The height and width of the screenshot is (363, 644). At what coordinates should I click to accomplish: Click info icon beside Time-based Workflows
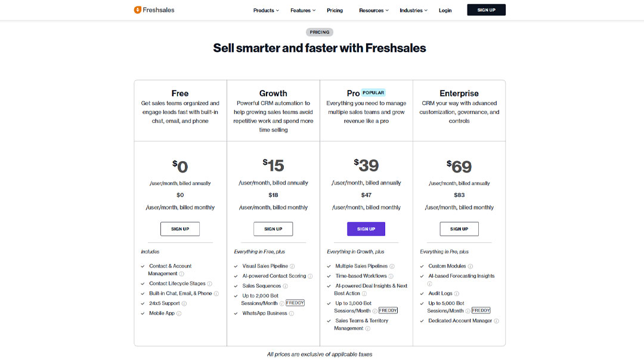[x=391, y=276]
